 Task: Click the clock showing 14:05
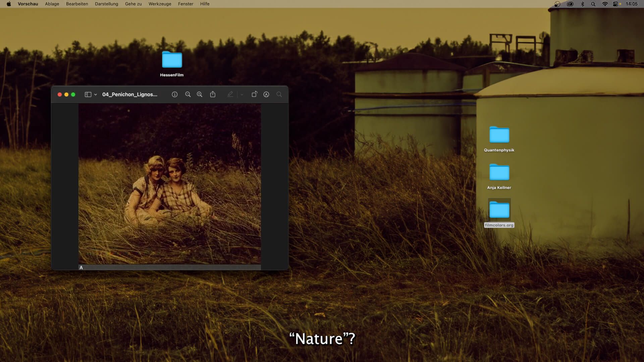(632, 4)
